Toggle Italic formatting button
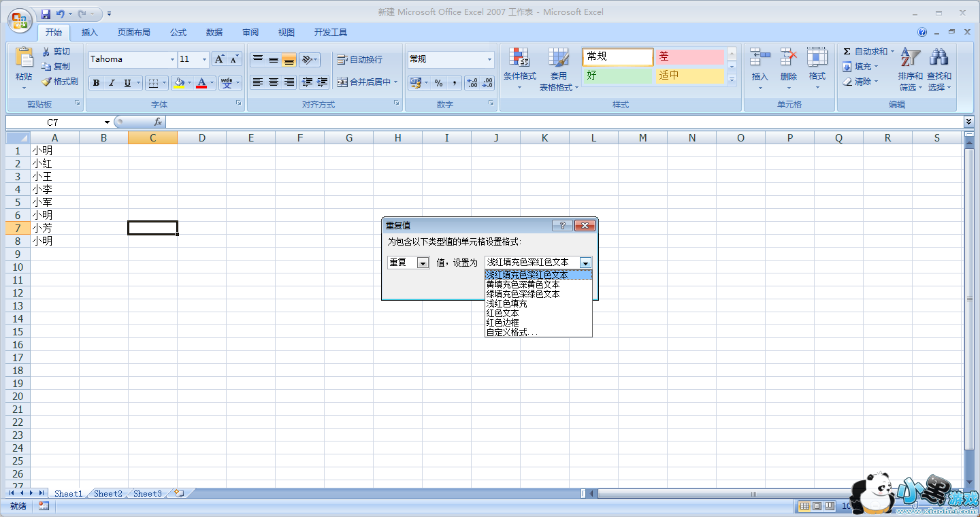This screenshot has height=517, width=980. (x=112, y=83)
